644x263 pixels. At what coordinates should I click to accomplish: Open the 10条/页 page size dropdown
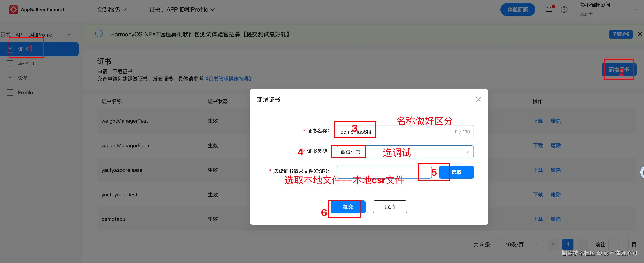[x=519, y=245]
